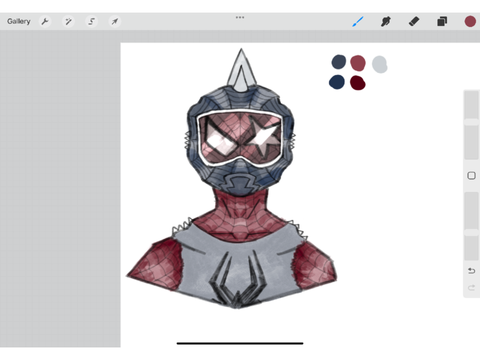Screen dimensions: 480x360
Task: Return to the Gallery
Action: [19, 21]
